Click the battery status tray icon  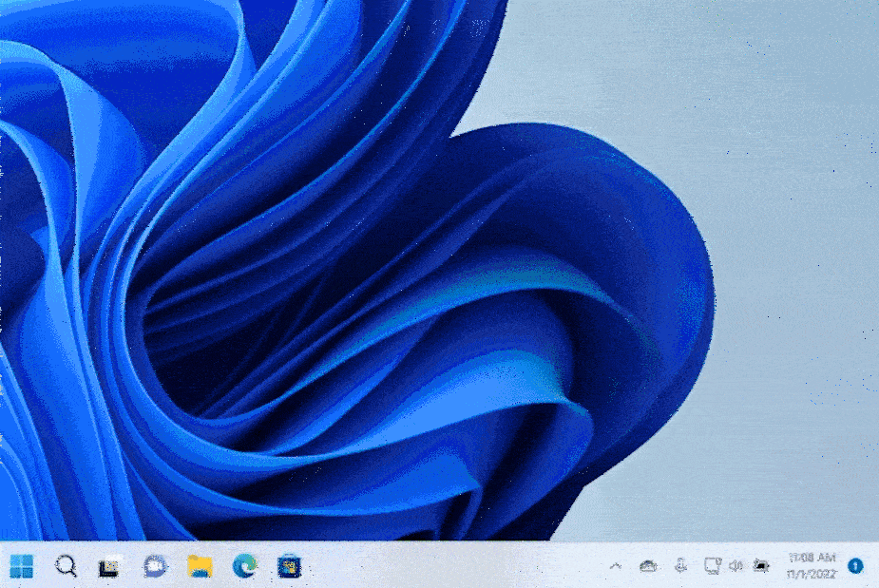pyautogui.click(x=761, y=565)
